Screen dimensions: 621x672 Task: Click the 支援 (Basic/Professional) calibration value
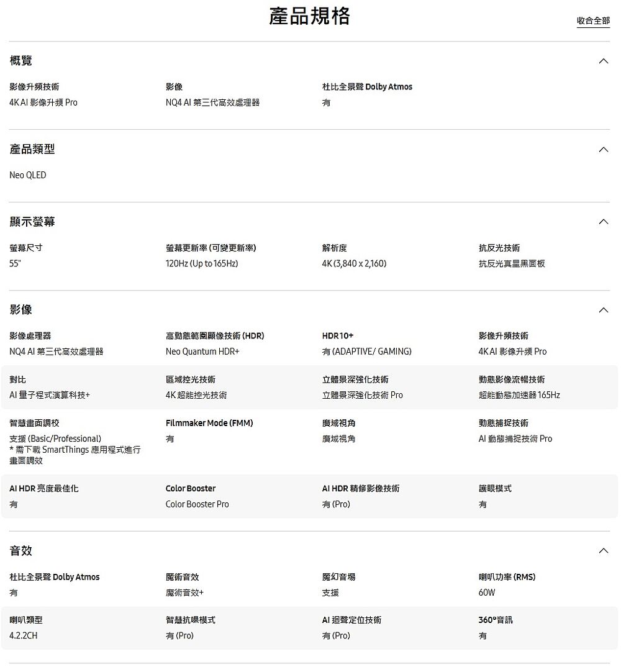click(x=55, y=439)
